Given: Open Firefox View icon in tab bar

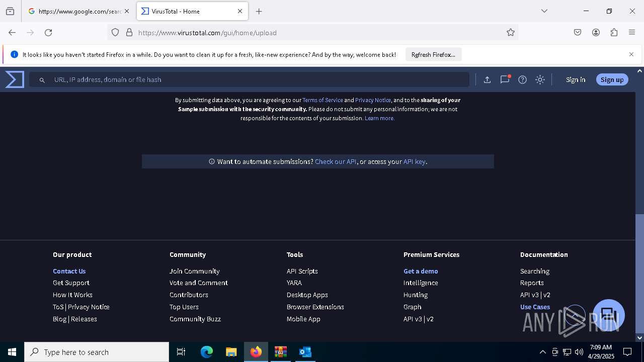Looking at the screenshot, I should pos(10,11).
